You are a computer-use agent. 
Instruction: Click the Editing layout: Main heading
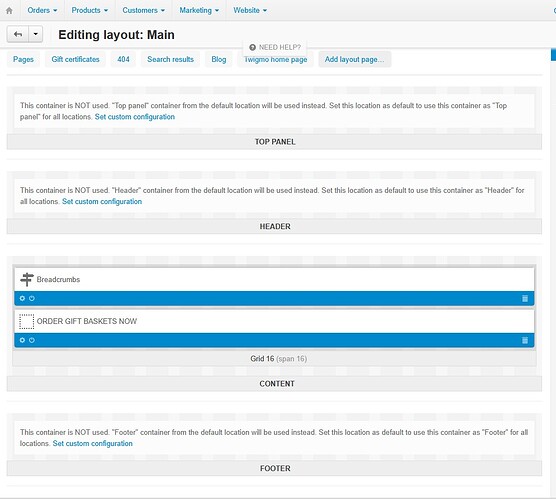click(x=116, y=35)
